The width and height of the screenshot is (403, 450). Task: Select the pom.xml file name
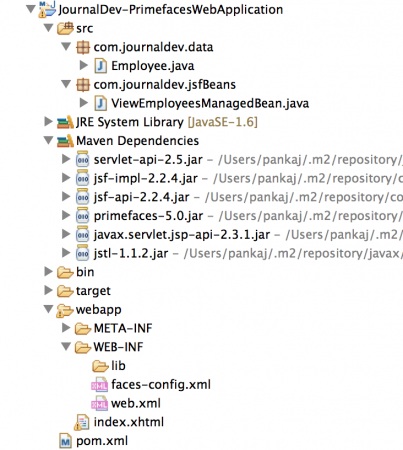click(102, 441)
